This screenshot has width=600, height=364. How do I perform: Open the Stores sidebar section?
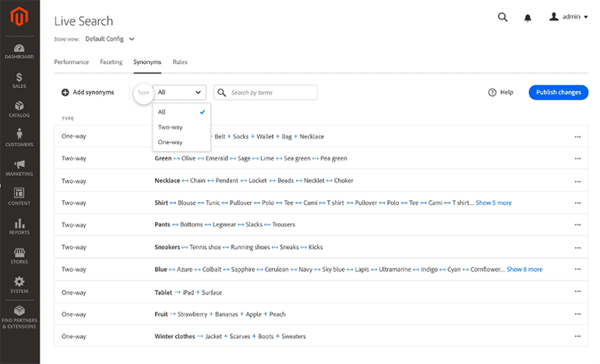click(19, 256)
